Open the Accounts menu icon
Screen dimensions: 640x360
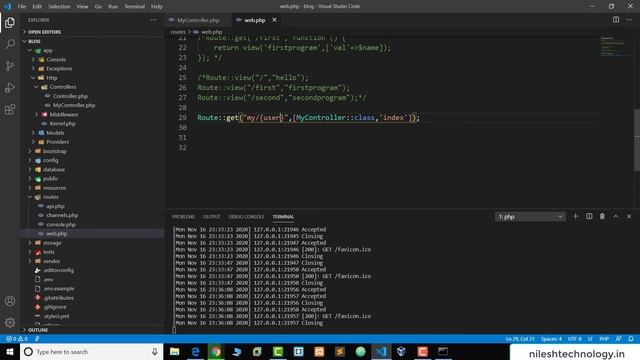click(10, 301)
